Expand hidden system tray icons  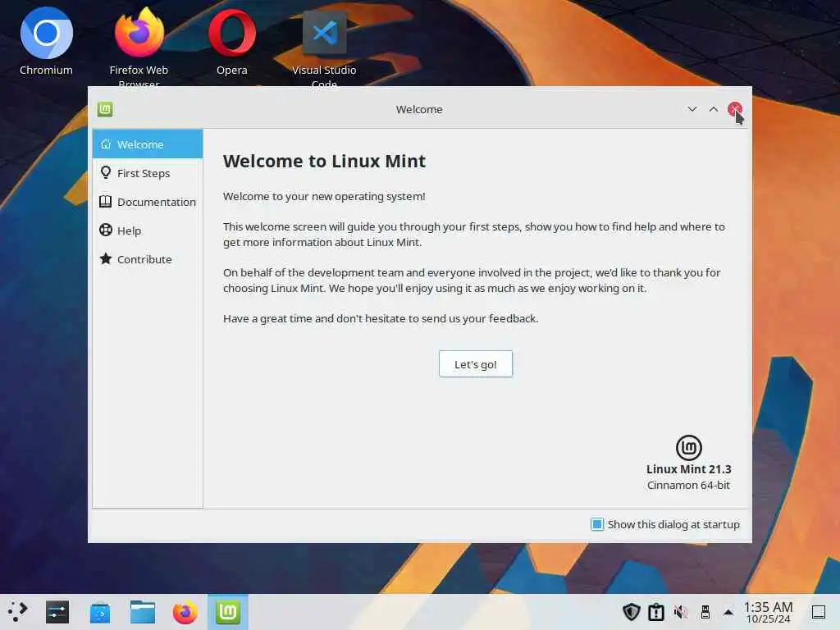tap(728, 612)
